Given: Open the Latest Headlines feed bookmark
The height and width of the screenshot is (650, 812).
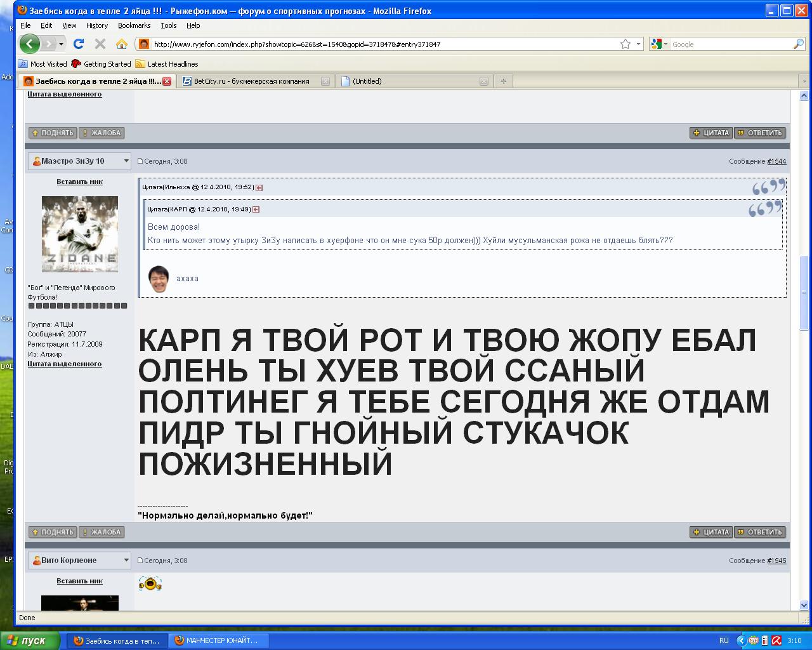Looking at the screenshot, I should pos(167,64).
